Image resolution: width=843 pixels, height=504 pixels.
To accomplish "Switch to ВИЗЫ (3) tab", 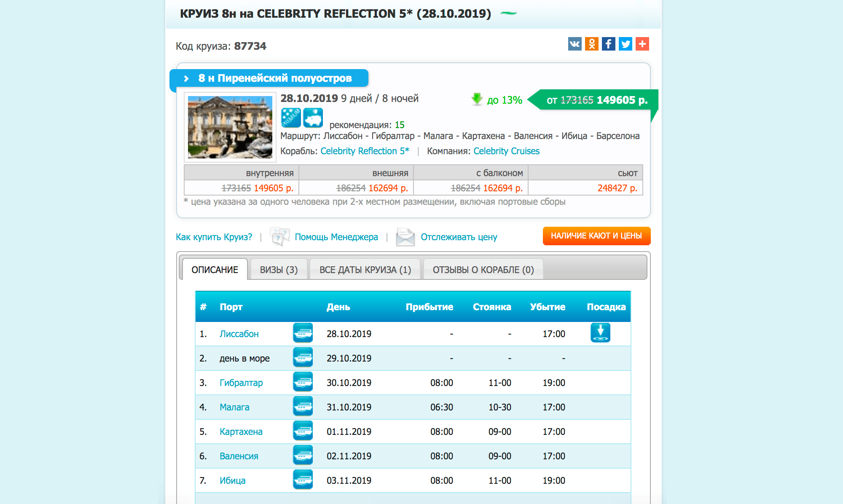I will pos(279,270).
